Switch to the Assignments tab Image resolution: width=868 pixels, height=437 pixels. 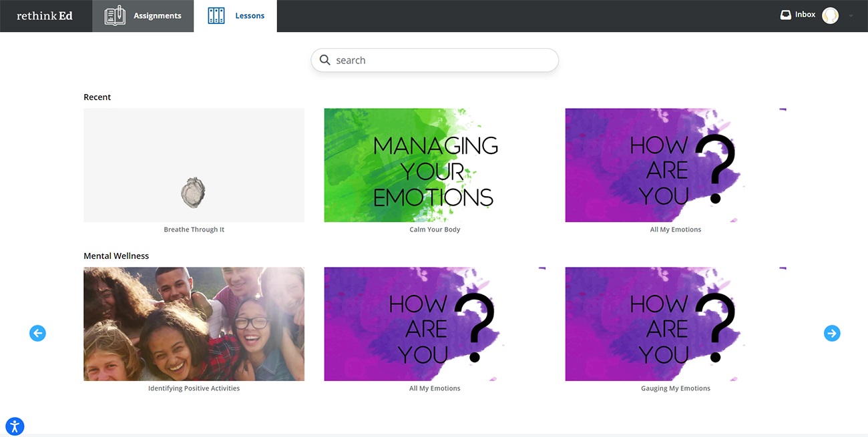[144, 16]
